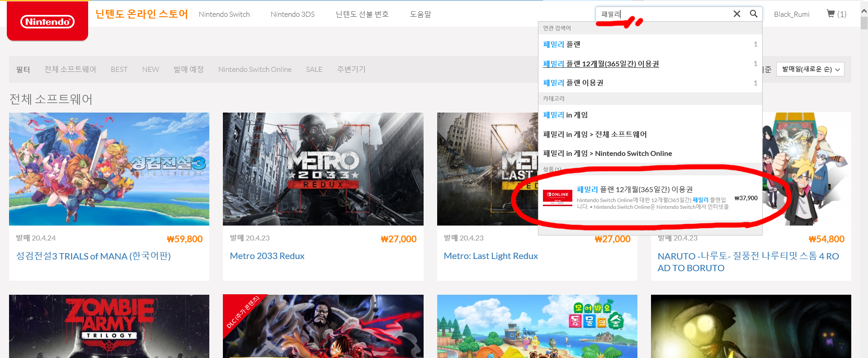Open the One Piece DLC cover image

[x=323, y=326]
